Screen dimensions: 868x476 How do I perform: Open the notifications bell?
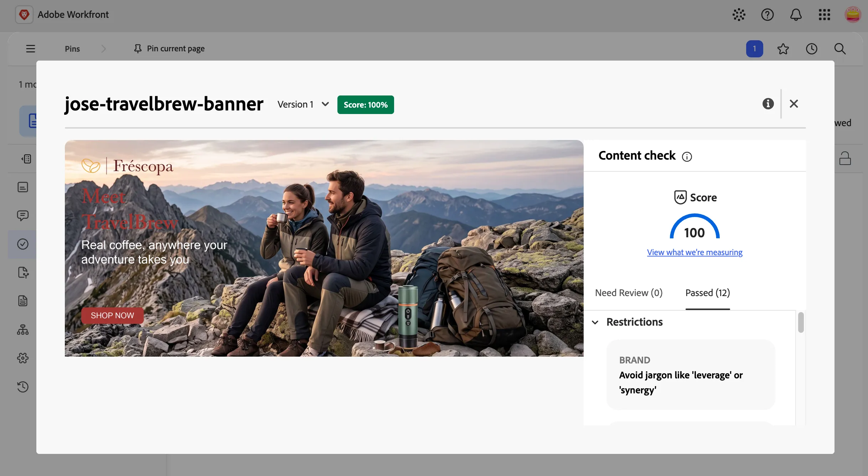796,15
